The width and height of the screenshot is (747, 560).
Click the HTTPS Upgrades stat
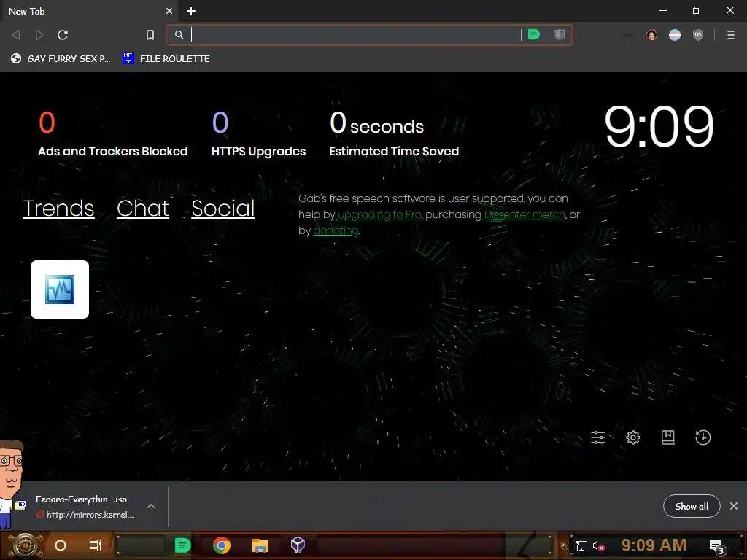(x=259, y=134)
